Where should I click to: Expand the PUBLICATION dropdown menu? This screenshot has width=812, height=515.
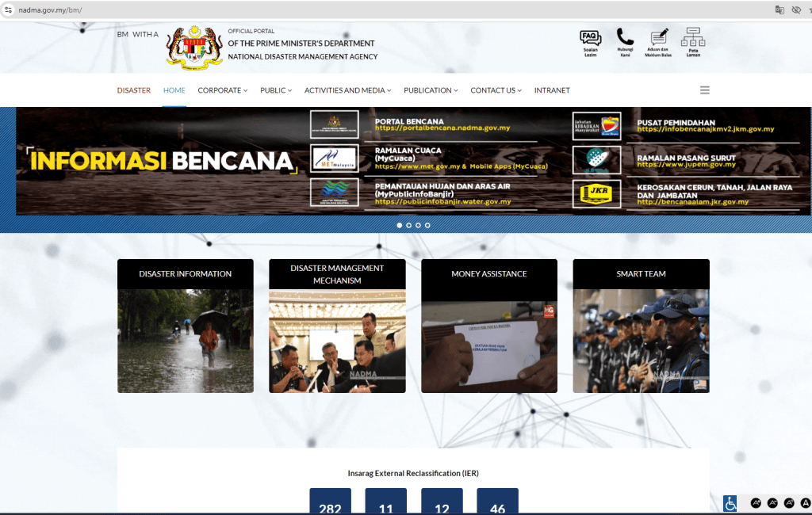[x=431, y=90]
